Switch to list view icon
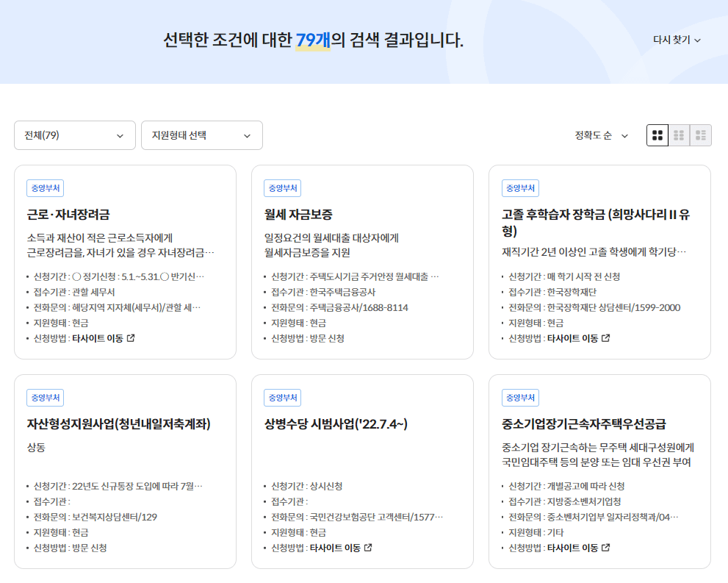Viewport: 728px width, 583px height. [701, 135]
